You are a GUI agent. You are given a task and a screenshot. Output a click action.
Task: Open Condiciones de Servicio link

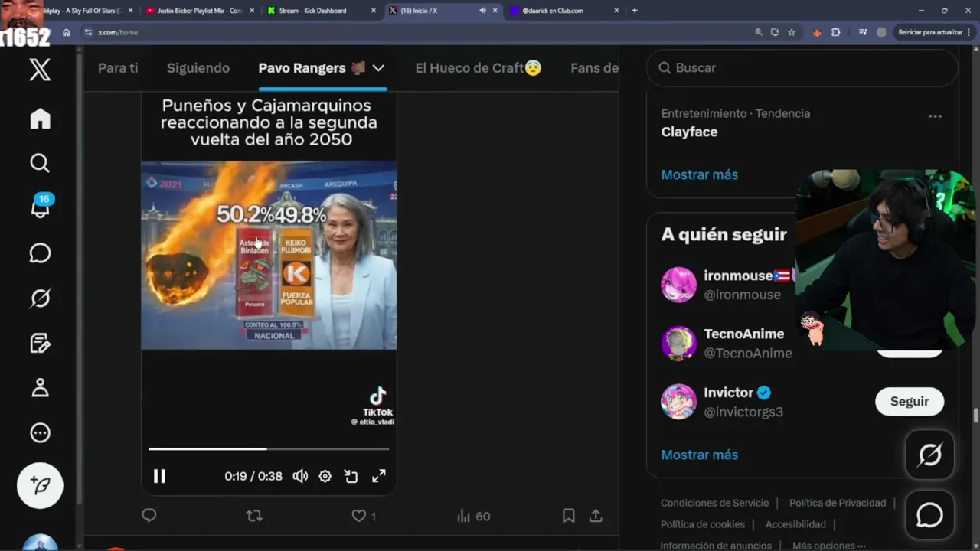point(714,503)
